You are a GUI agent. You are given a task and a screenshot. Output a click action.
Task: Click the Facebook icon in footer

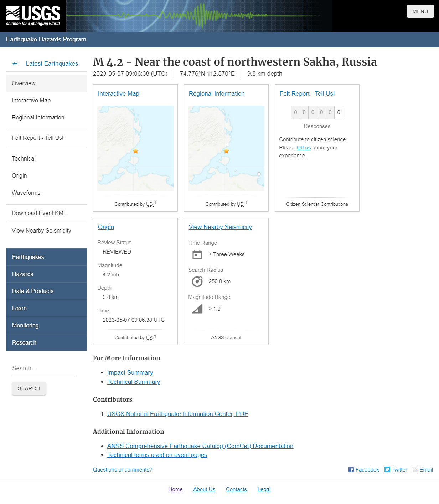pos(351,469)
